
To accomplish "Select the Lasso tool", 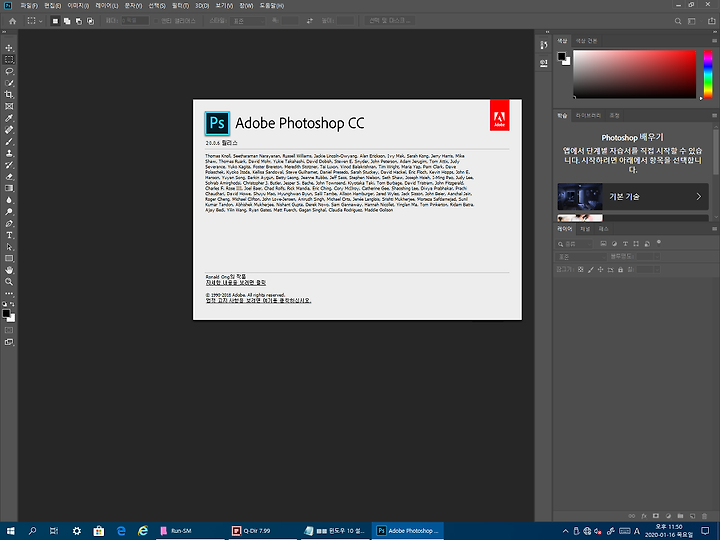I will (9, 71).
